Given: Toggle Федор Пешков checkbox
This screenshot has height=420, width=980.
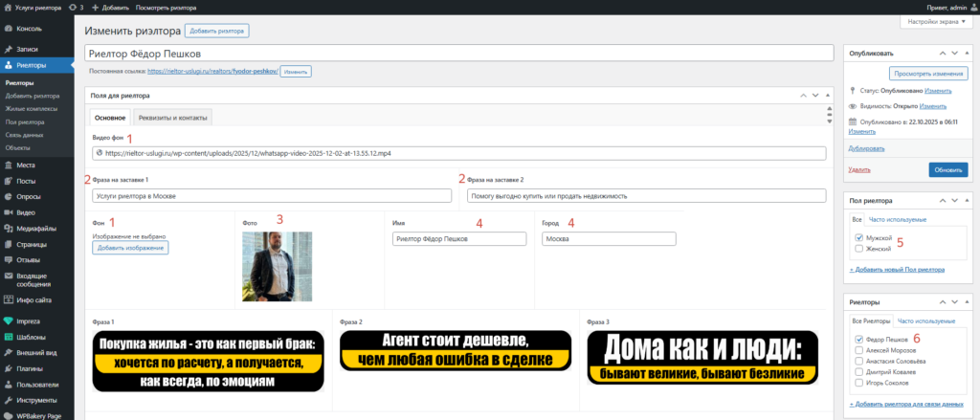Looking at the screenshot, I should [x=858, y=340].
